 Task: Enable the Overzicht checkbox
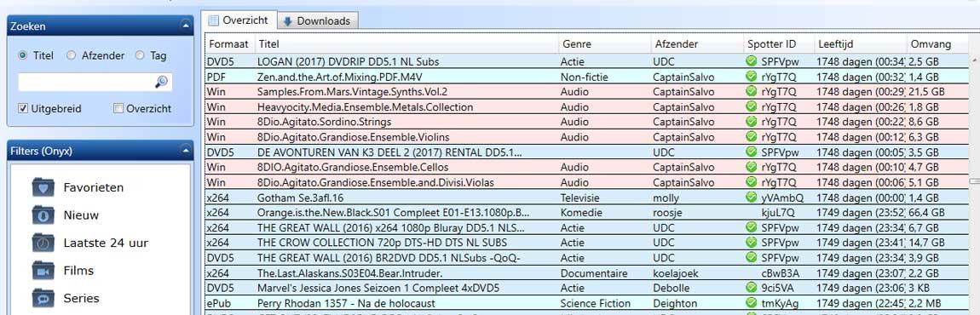118,109
